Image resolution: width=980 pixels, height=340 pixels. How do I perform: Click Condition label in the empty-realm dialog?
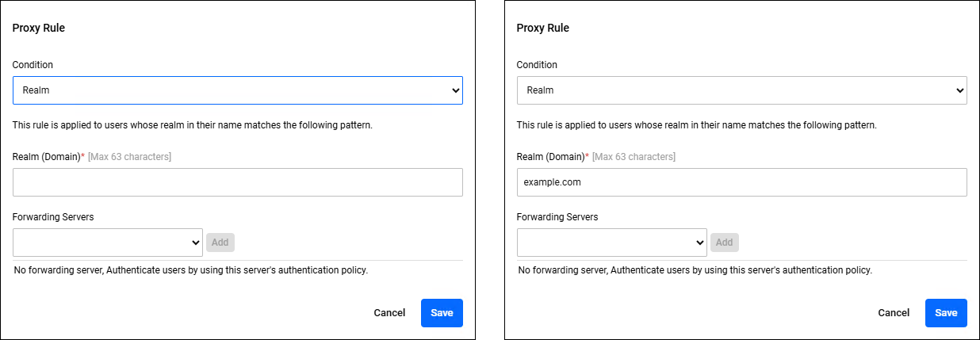pyautogui.click(x=33, y=65)
